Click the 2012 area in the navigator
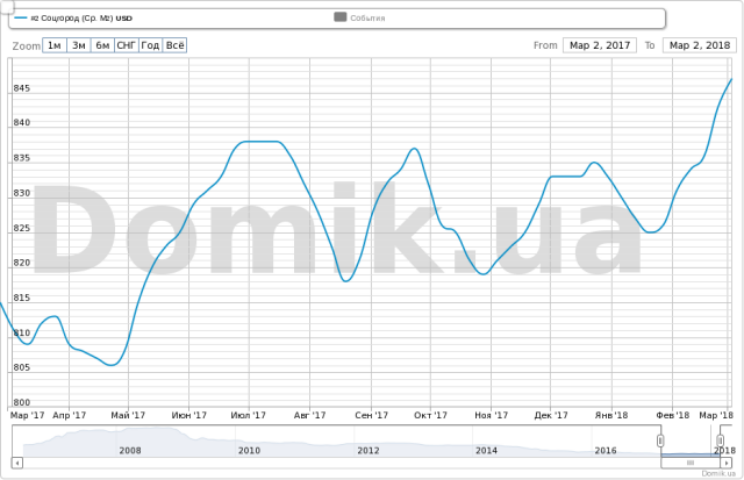744x480 pixels. pyautogui.click(x=368, y=450)
